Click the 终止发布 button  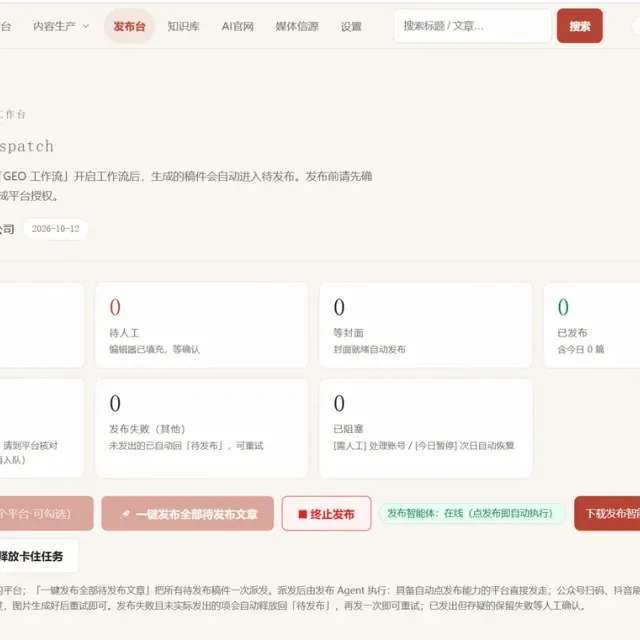327,513
